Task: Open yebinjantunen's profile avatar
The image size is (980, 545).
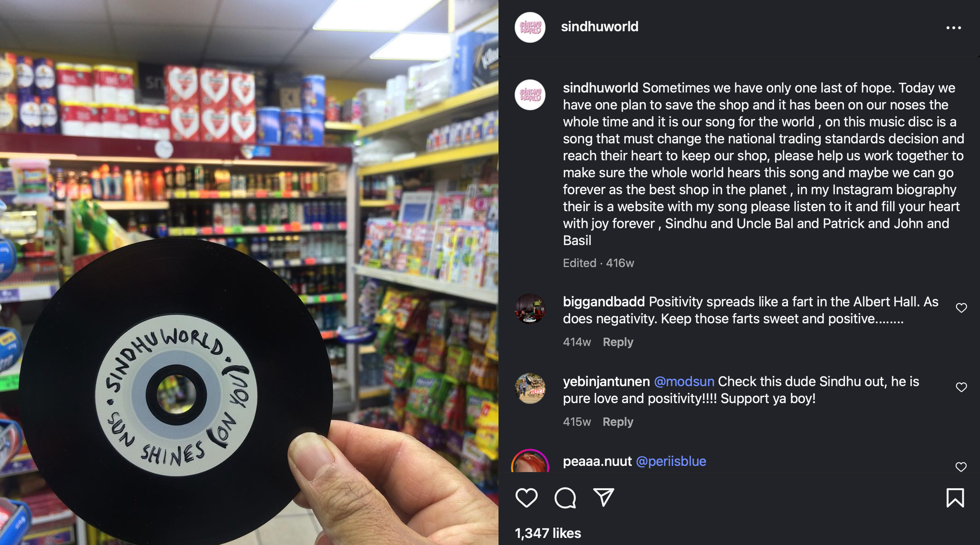Action: point(530,388)
